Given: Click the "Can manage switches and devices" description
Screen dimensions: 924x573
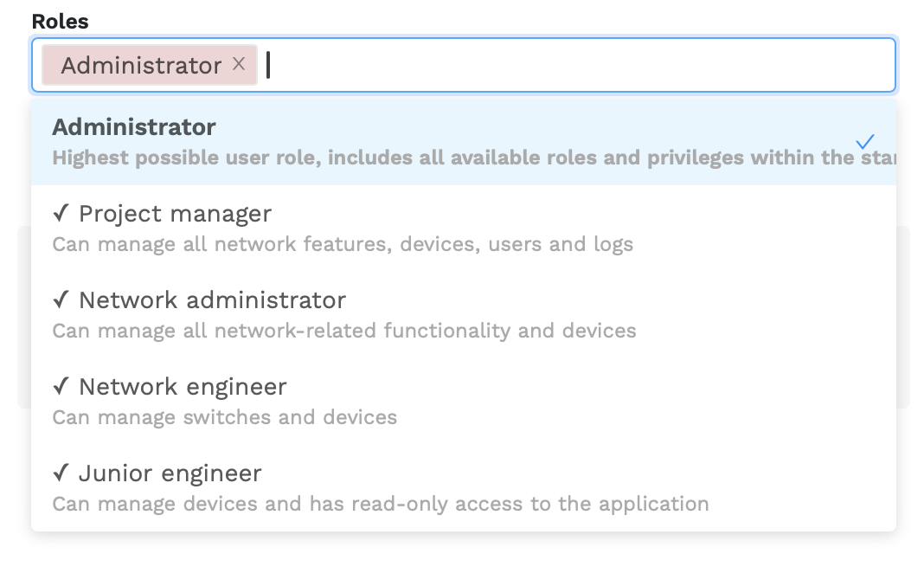Looking at the screenshot, I should pyautogui.click(x=225, y=418).
